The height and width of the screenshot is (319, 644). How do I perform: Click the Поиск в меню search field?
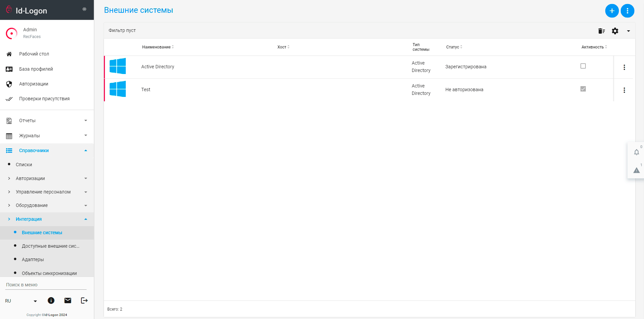(x=46, y=285)
